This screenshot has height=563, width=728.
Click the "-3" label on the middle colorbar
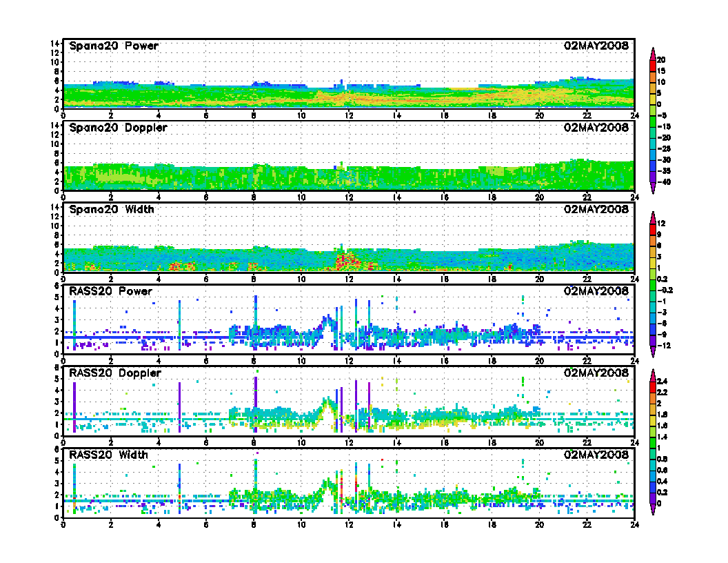[662, 312]
